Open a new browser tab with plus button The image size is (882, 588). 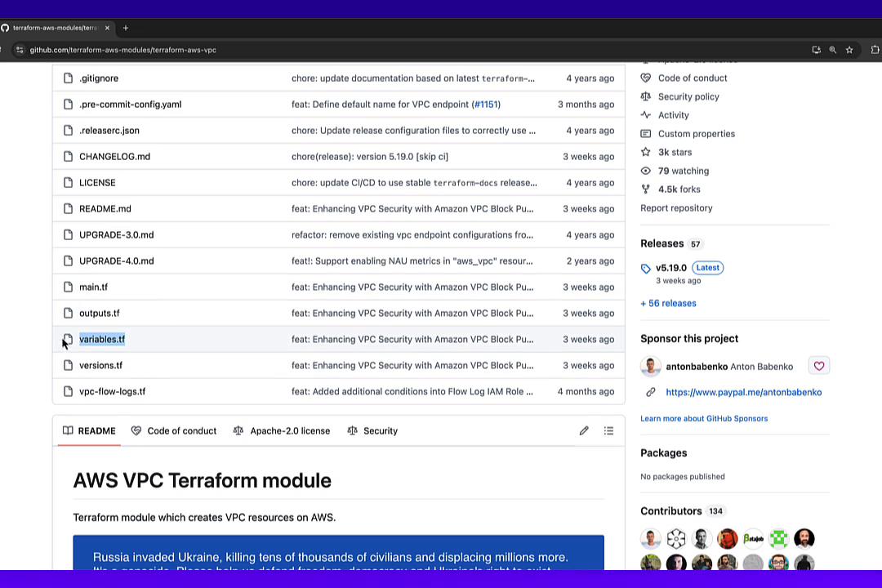[126, 28]
